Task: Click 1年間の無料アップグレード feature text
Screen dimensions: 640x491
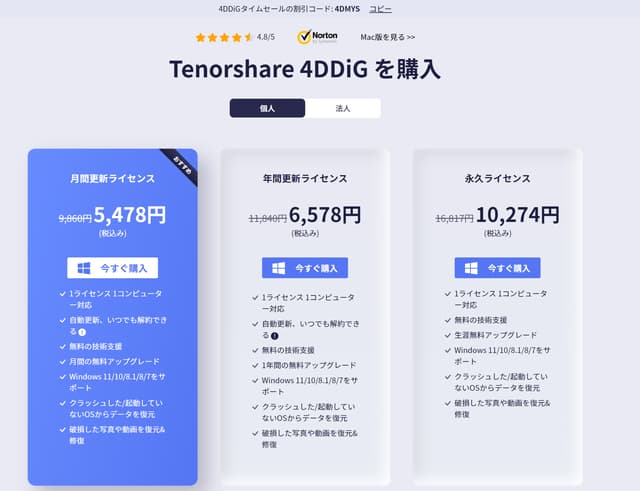Action: pyautogui.click(x=309, y=365)
